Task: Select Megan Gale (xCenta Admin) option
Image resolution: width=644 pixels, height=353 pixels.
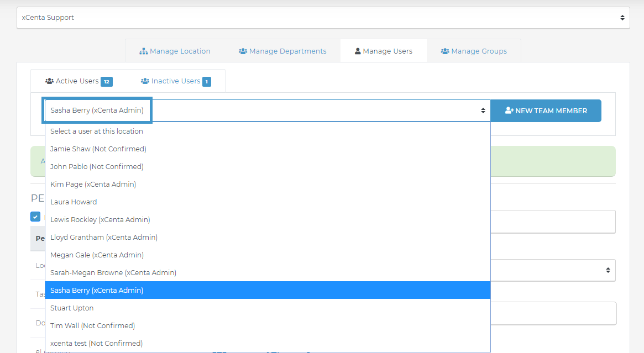Action: pos(268,255)
